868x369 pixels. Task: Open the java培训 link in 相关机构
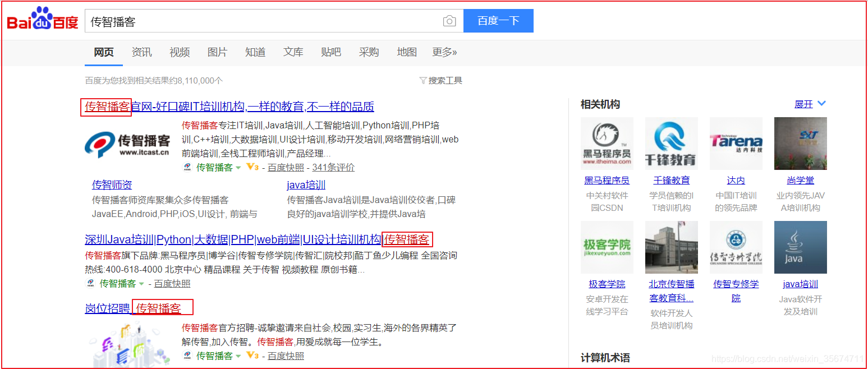[801, 284]
